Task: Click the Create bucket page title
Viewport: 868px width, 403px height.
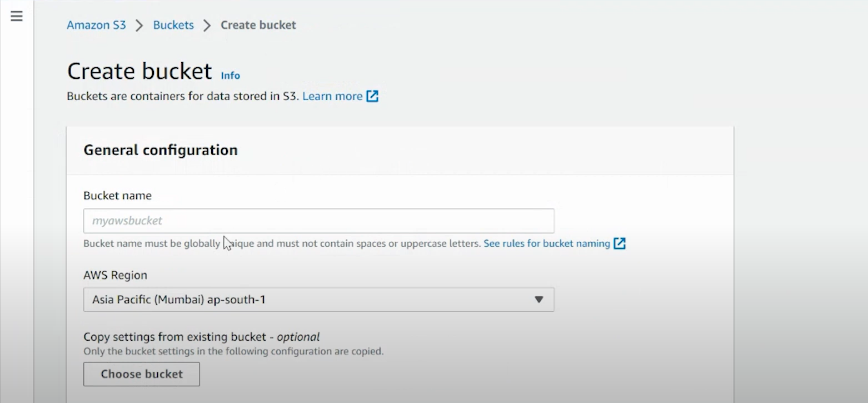Action: coord(139,71)
